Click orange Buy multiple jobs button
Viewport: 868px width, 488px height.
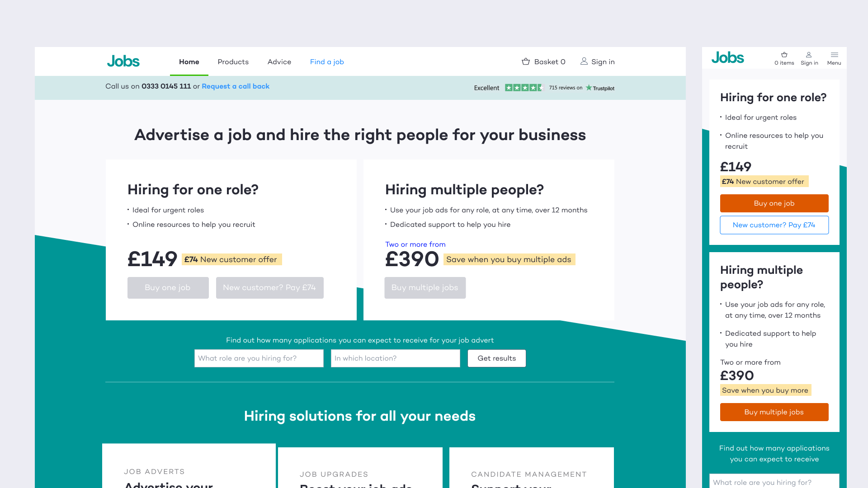coord(774,412)
